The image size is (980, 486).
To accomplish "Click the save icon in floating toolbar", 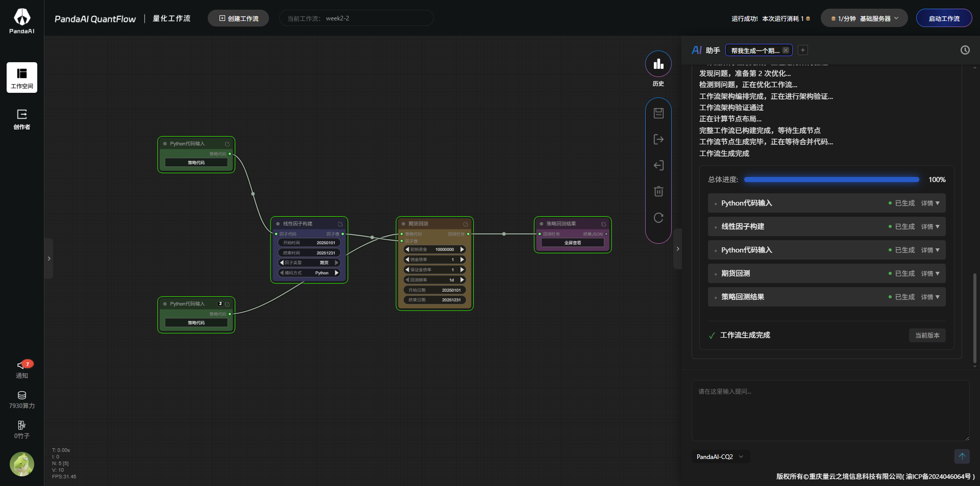I will (x=658, y=113).
